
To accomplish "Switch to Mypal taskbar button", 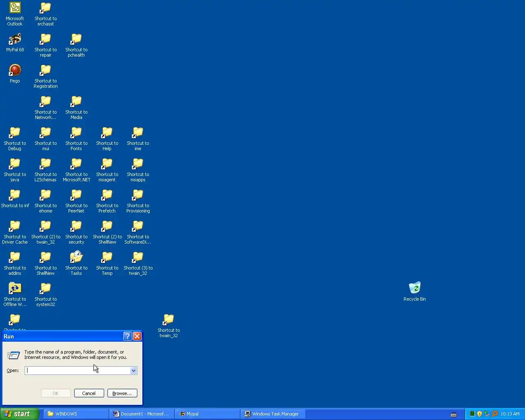I will tap(207, 414).
